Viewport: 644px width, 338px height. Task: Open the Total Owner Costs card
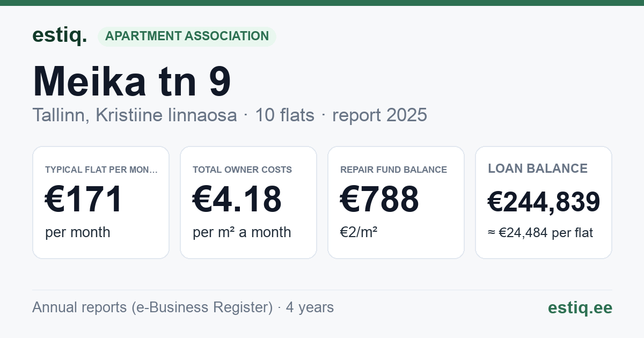click(248, 202)
